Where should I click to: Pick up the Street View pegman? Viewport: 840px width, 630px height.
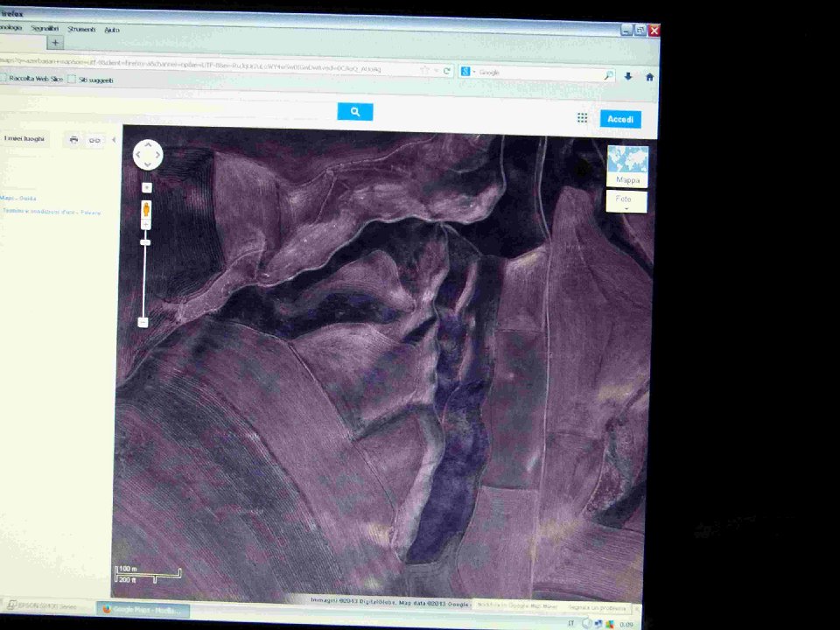(x=146, y=208)
